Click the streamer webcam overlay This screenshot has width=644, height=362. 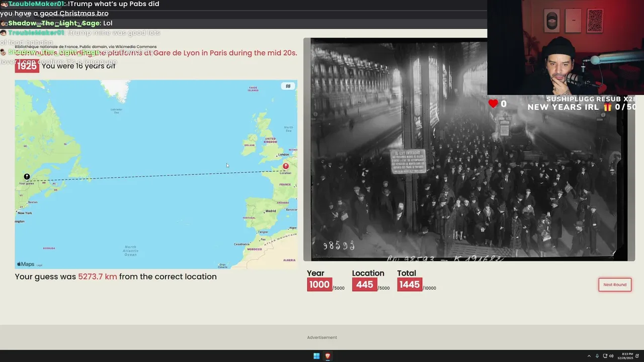(x=566, y=47)
